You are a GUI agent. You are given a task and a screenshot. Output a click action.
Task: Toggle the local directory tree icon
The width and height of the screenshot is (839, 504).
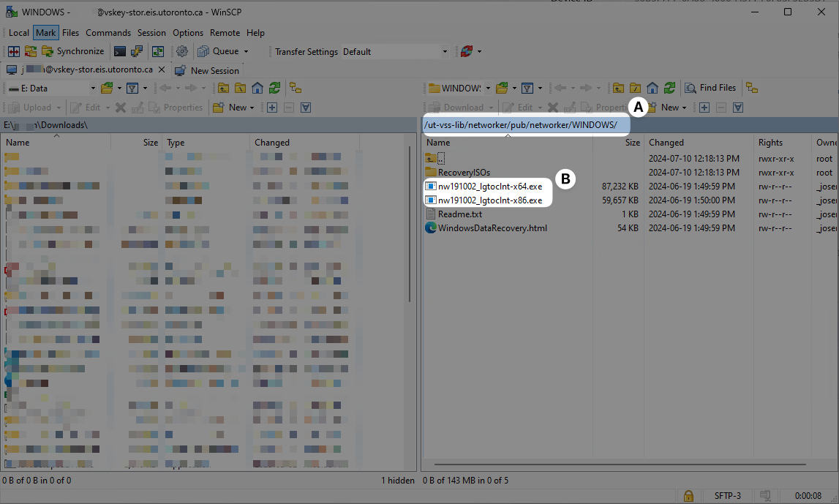click(296, 89)
